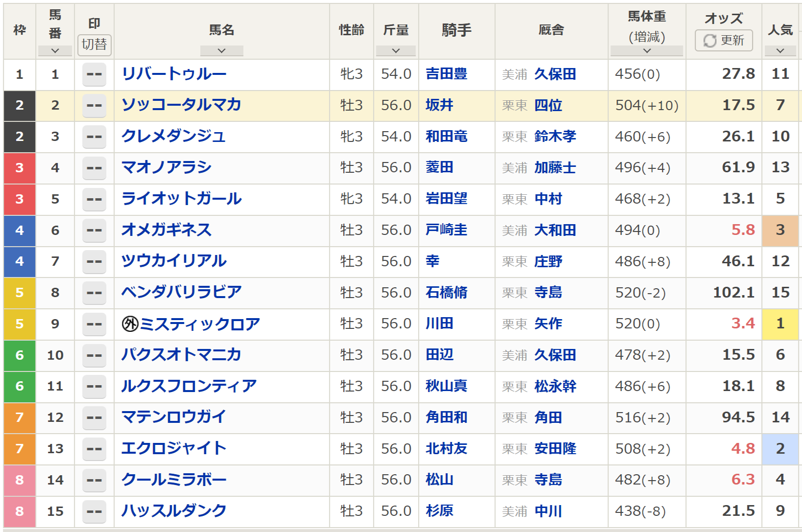Open horse page for ソッコータルマカ
802x532 pixels.
181,105
